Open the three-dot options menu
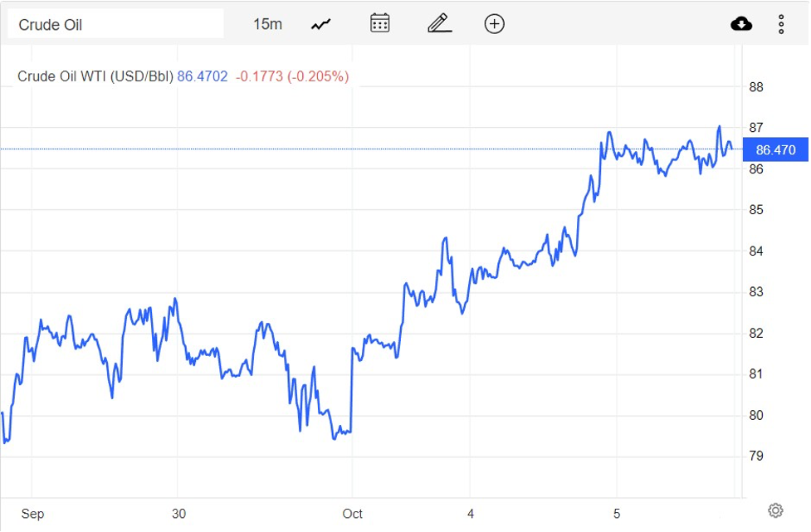The width and height of the screenshot is (811, 532). pos(781,24)
